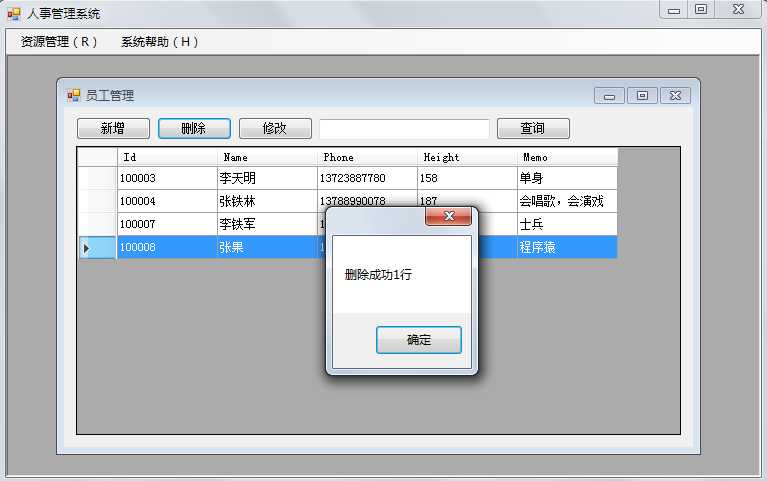
Task: Sort by the Phone column header
Action: [x=367, y=157]
